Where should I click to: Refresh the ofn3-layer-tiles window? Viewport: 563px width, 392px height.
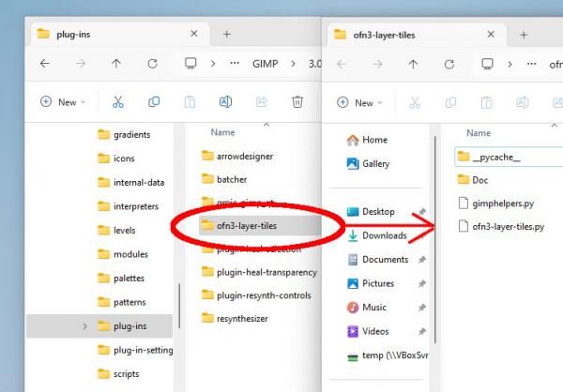click(x=449, y=65)
